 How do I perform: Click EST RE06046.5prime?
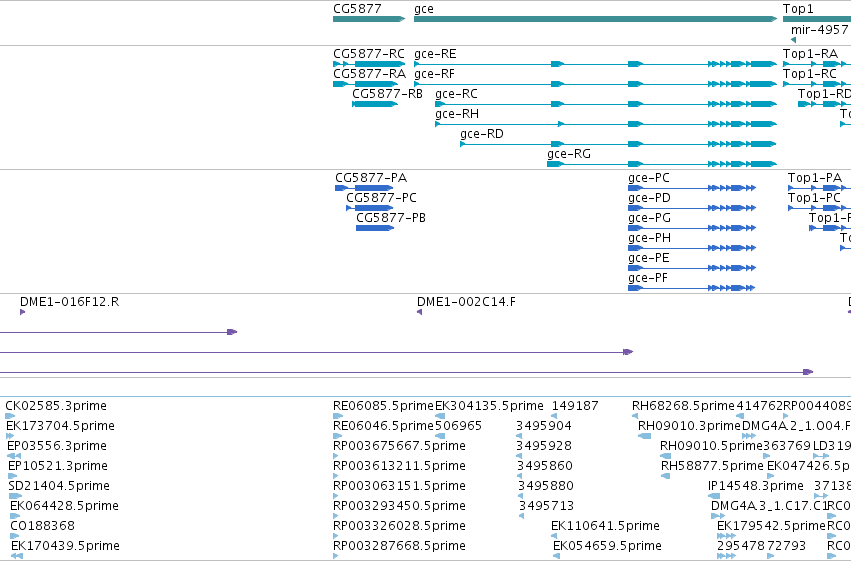(x=383, y=426)
